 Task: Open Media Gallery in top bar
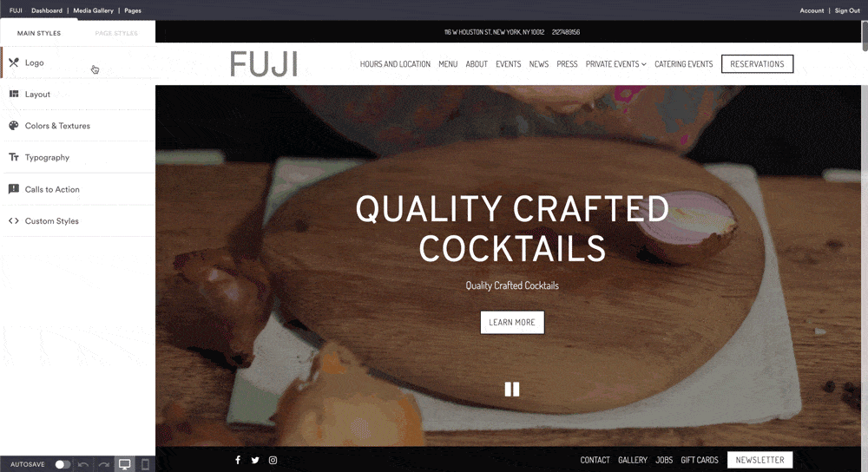93,10
